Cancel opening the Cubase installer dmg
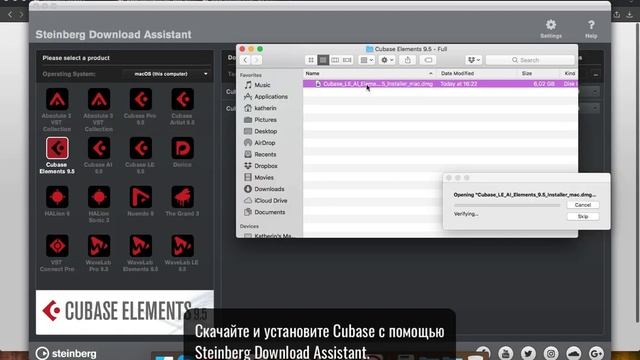The image size is (640, 360). point(583,205)
